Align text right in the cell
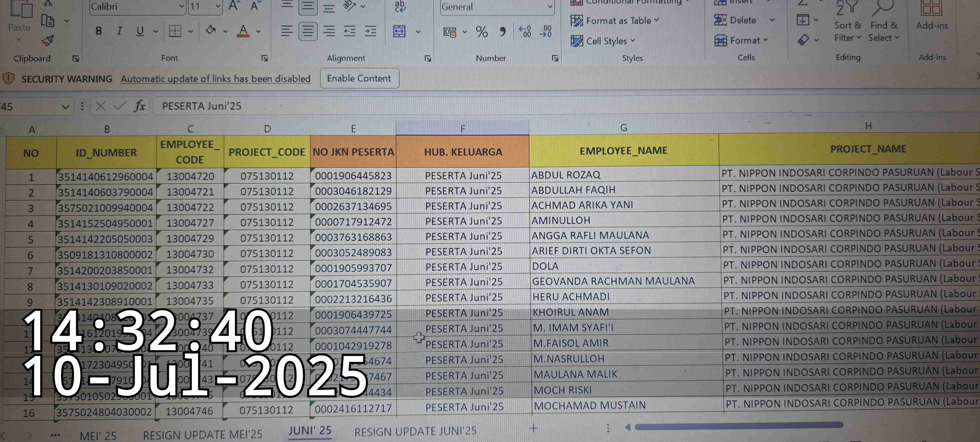 (329, 31)
